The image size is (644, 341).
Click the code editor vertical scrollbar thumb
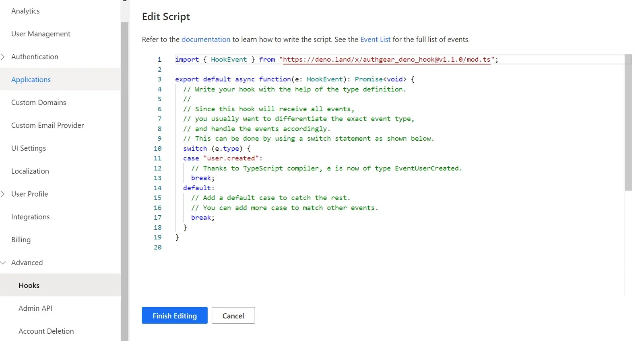[x=628, y=123]
